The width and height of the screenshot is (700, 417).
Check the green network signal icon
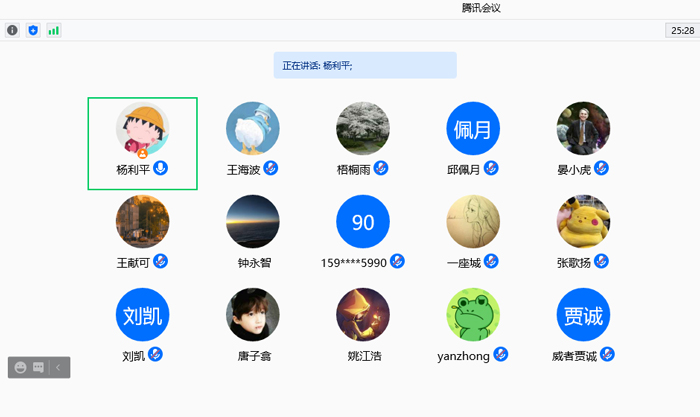53,30
